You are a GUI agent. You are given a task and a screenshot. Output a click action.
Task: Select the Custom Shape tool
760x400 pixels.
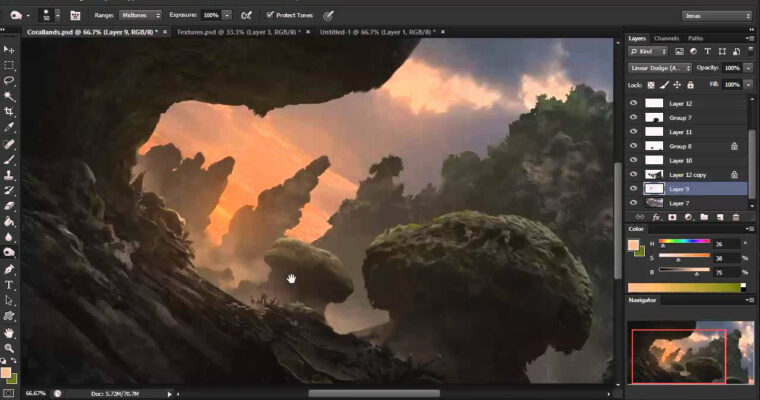9,316
